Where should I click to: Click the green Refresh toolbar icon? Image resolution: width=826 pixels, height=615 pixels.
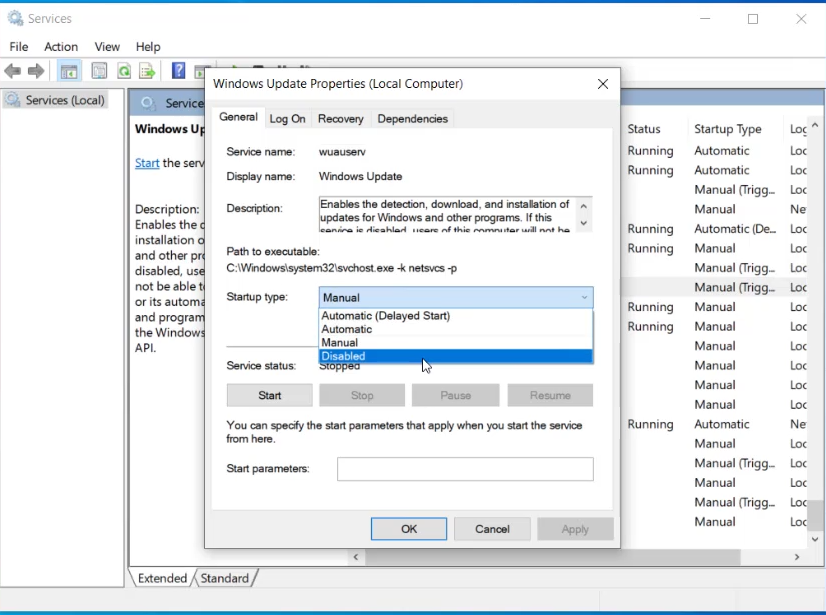click(x=124, y=71)
